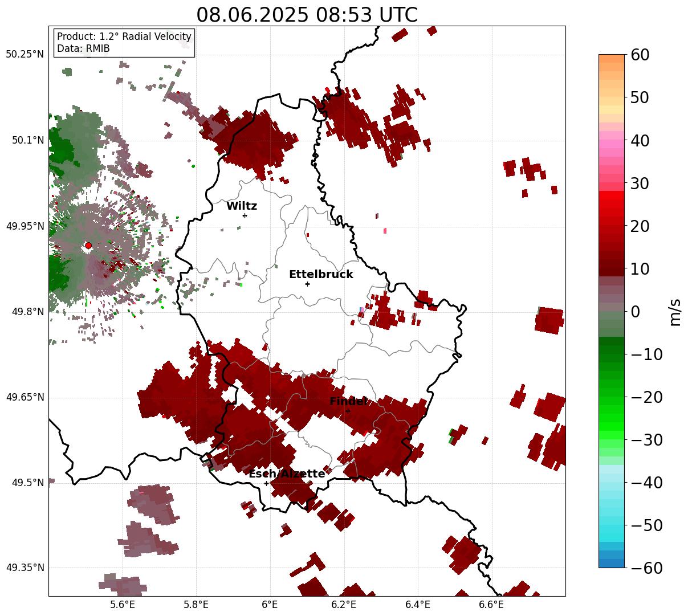
Task: Click the Product: 1.2° Radial Velocity text
Action: click(124, 37)
